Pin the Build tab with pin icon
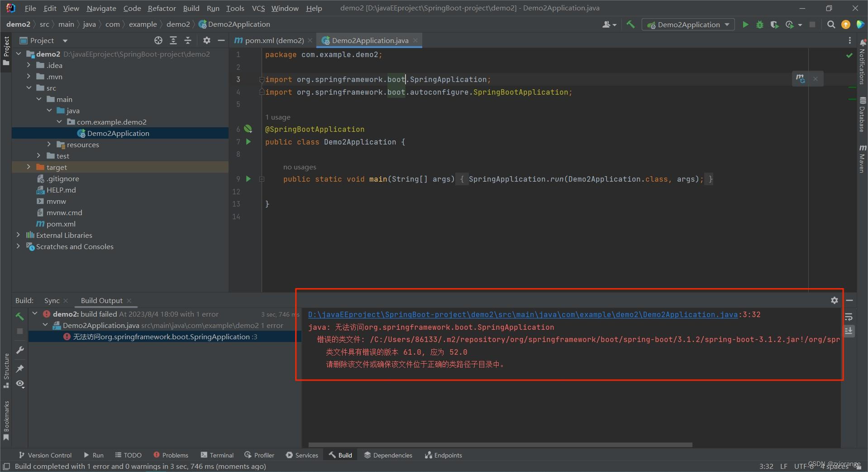Viewport: 868px width, 472px height. pos(20,368)
